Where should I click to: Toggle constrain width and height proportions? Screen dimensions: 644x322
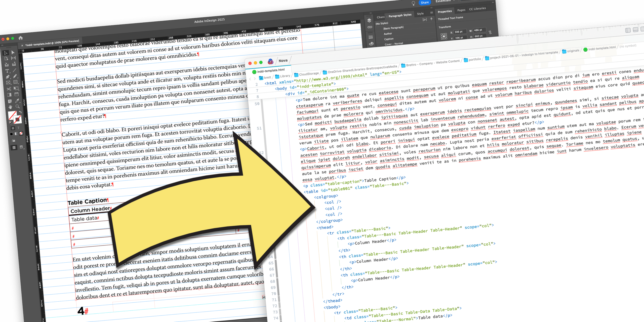click(x=490, y=32)
